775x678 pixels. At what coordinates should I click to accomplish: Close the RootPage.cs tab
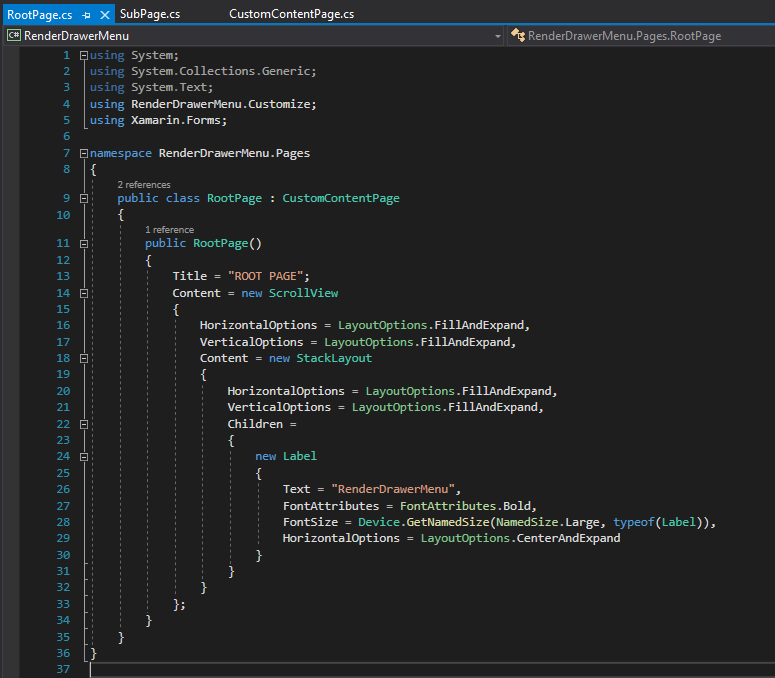(105, 15)
